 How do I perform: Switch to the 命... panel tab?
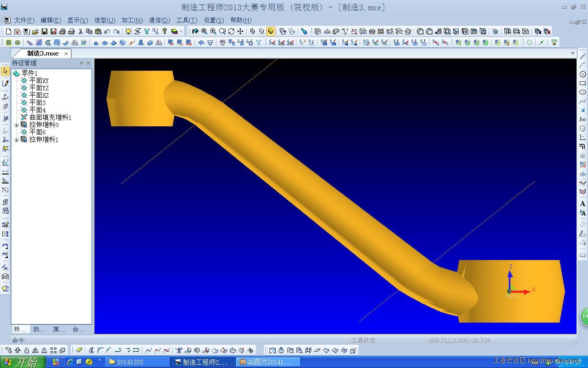point(78,329)
